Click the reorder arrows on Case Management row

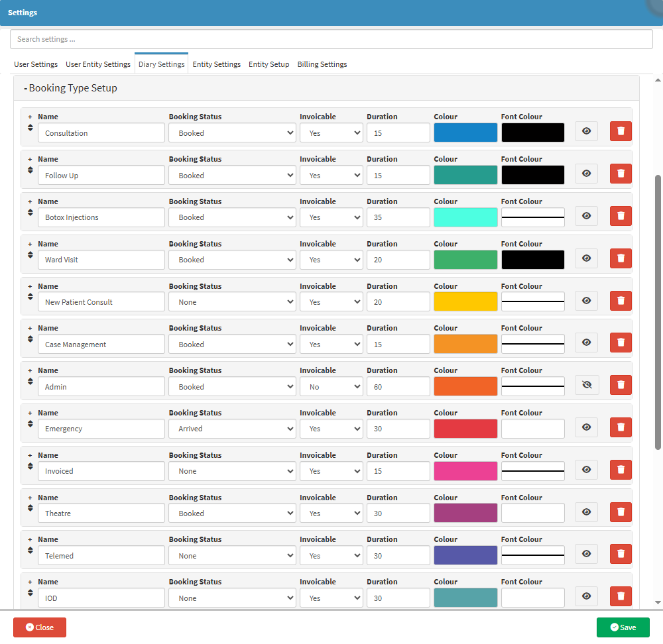click(x=30, y=339)
